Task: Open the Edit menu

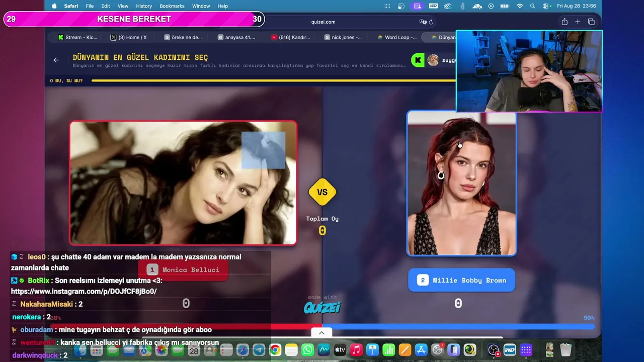Action: (x=106, y=6)
